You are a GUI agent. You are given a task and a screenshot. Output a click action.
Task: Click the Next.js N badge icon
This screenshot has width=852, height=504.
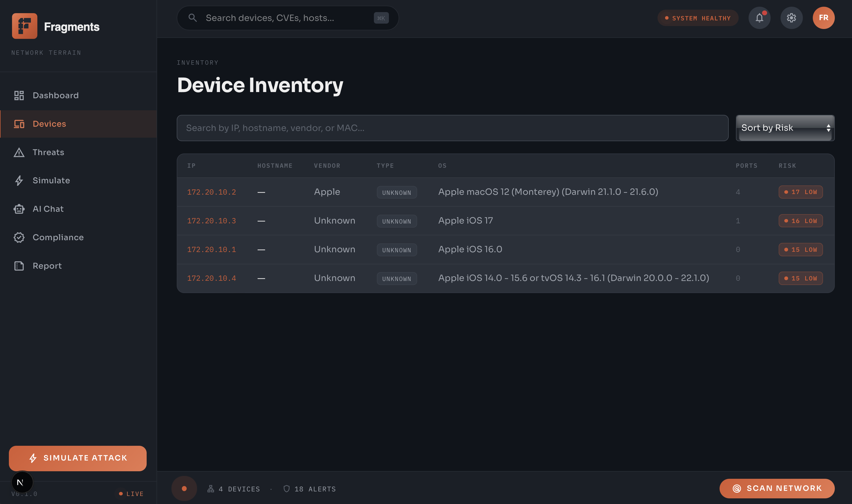point(22,482)
